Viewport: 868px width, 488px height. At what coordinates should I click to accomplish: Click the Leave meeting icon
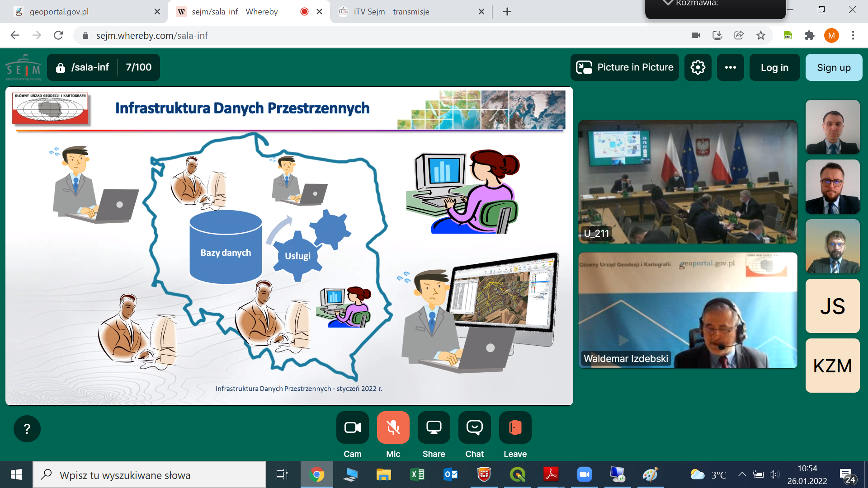515,427
